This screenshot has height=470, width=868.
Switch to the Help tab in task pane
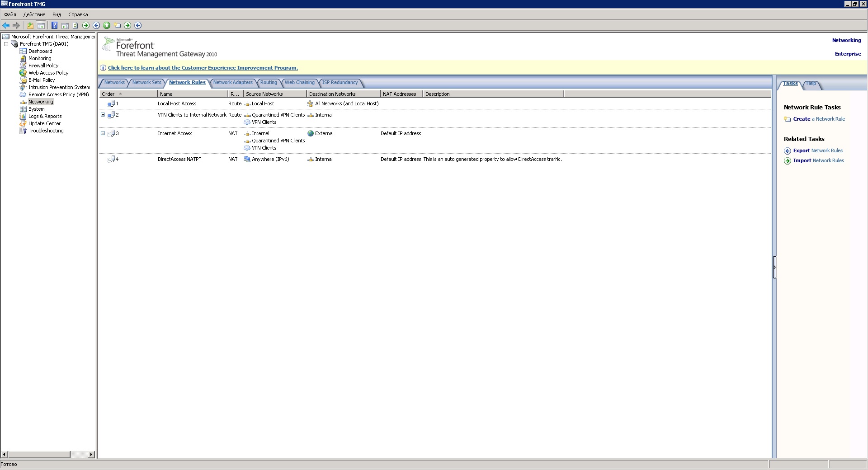pyautogui.click(x=811, y=84)
